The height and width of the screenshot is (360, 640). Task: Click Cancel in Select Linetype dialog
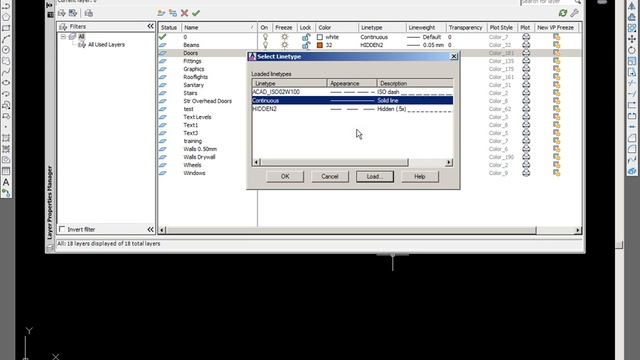tap(330, 176)
